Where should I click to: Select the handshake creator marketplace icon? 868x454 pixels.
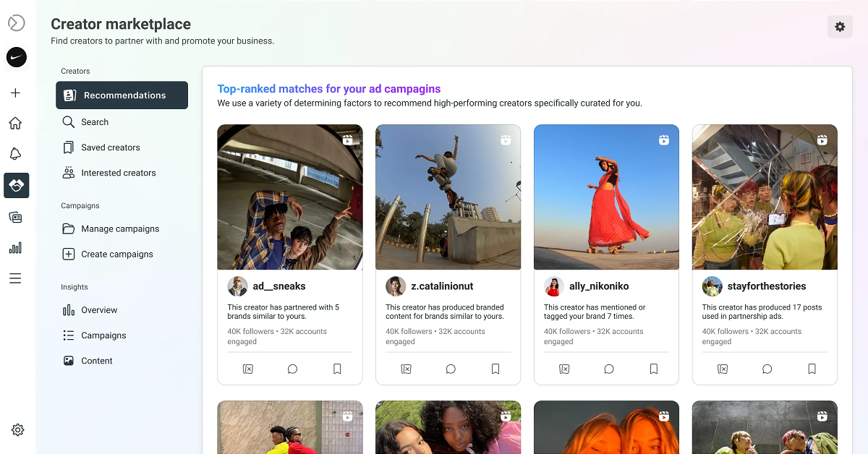click(x=16, y=185)
